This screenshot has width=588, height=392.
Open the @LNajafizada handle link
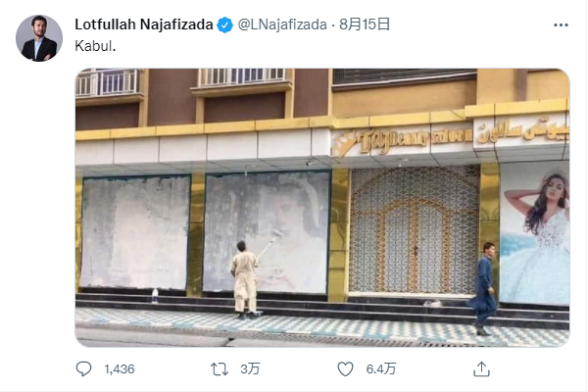[282, 24]
